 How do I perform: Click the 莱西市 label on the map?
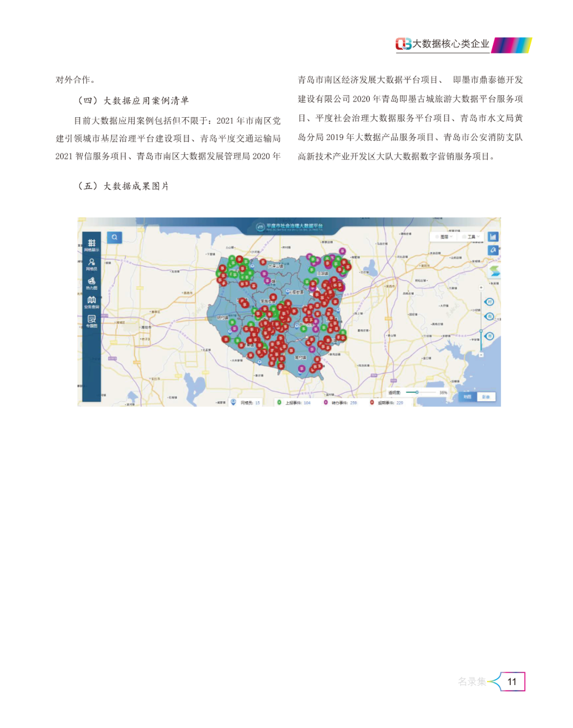pos(390,286)
